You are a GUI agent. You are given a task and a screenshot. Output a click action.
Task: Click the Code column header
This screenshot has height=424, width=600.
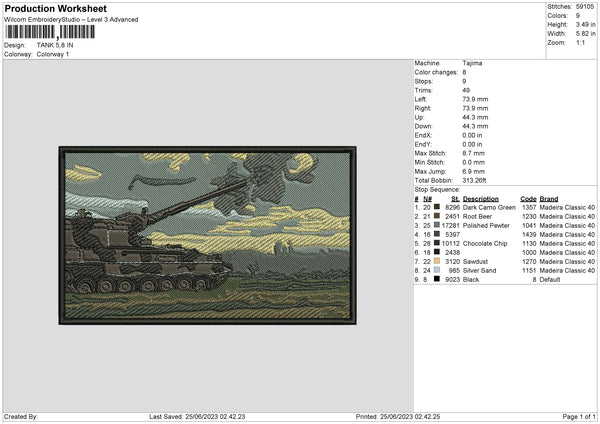tap(528, 199)
